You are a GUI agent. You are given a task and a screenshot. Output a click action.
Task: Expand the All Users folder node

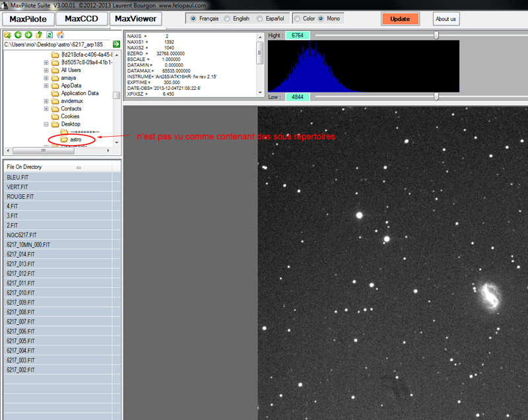tap(46, 70)
